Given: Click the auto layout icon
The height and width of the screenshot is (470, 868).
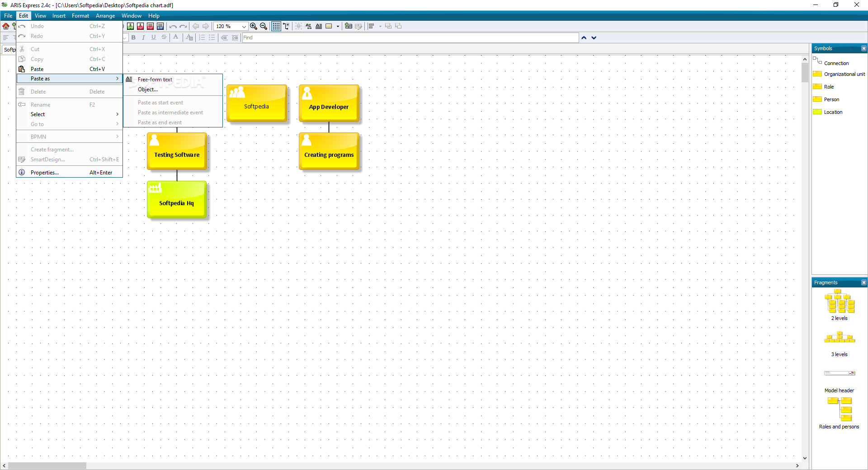Looking at the screenshot, I should pos(309,26).
